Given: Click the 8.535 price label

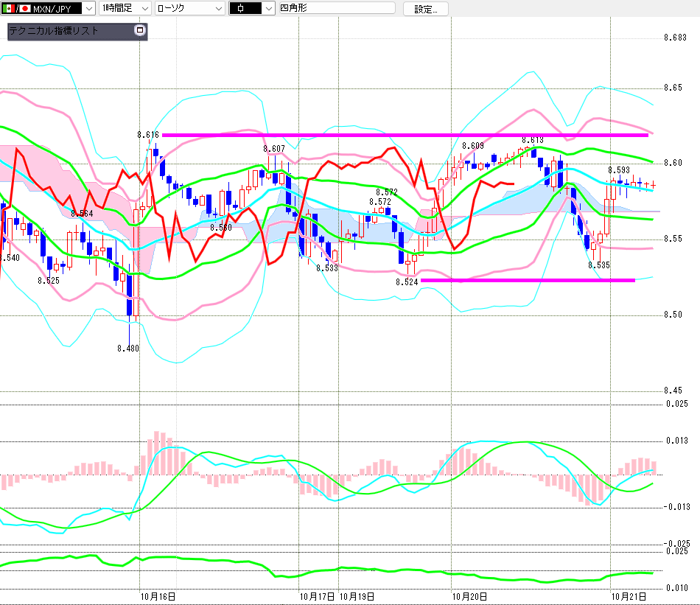Looking at the screenshot, I should 598,265.
